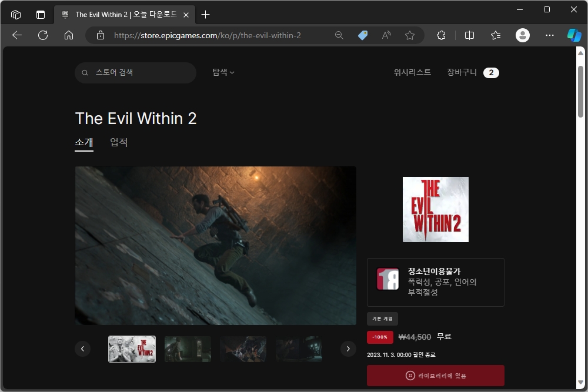Launch the Copilot sidebar icon
Viewport: 588px width, 392px height.
[x=574, y=35]
